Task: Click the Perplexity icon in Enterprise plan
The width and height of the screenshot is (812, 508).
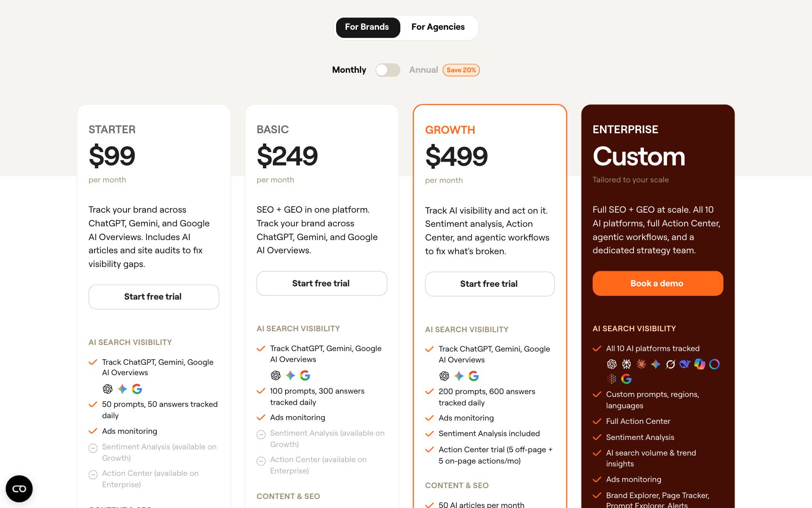Action: click(626, 364)
